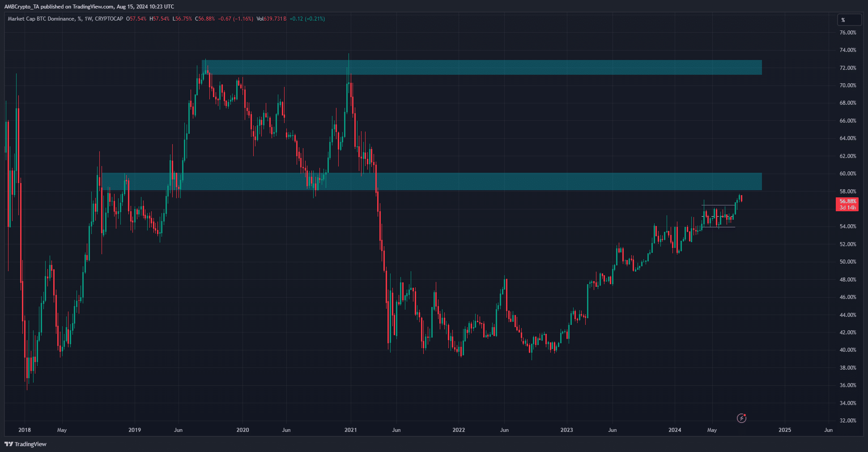Click the 62.00% price axis label
Image resolution: width=868 pixels, height=452 pixels.
point(848,156)
